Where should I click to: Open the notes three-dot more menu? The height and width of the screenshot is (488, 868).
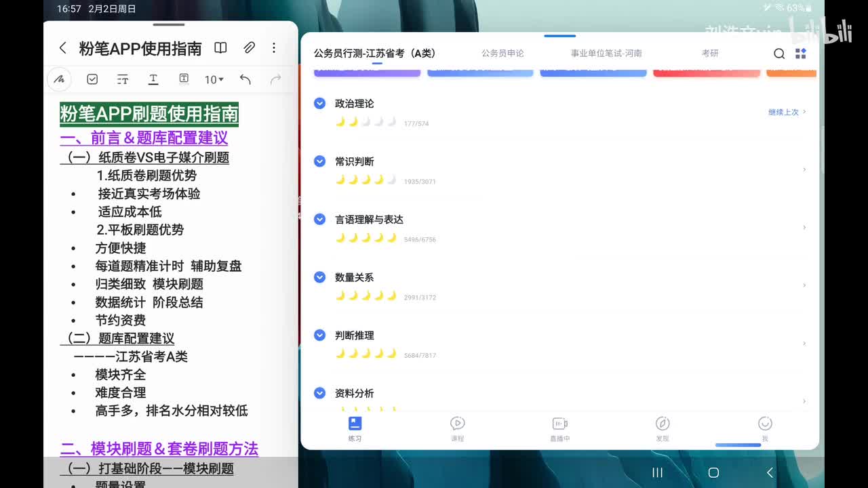(x=274, y=48)
